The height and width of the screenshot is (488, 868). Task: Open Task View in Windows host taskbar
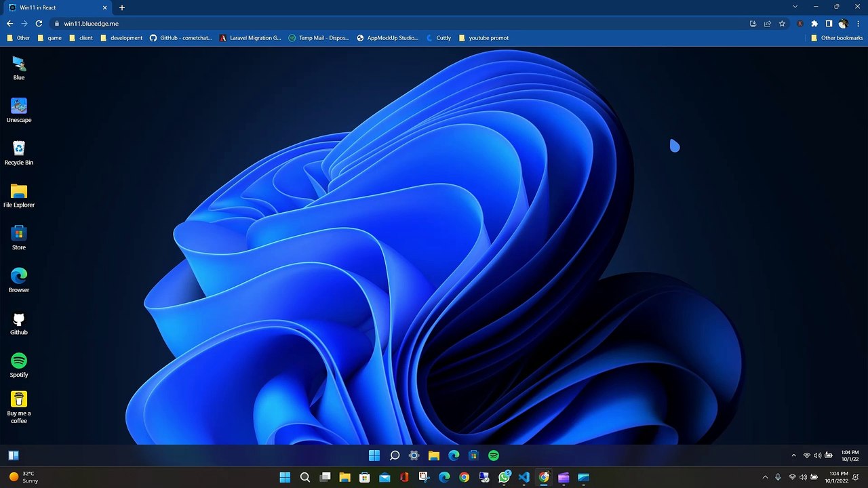[325, 477]
